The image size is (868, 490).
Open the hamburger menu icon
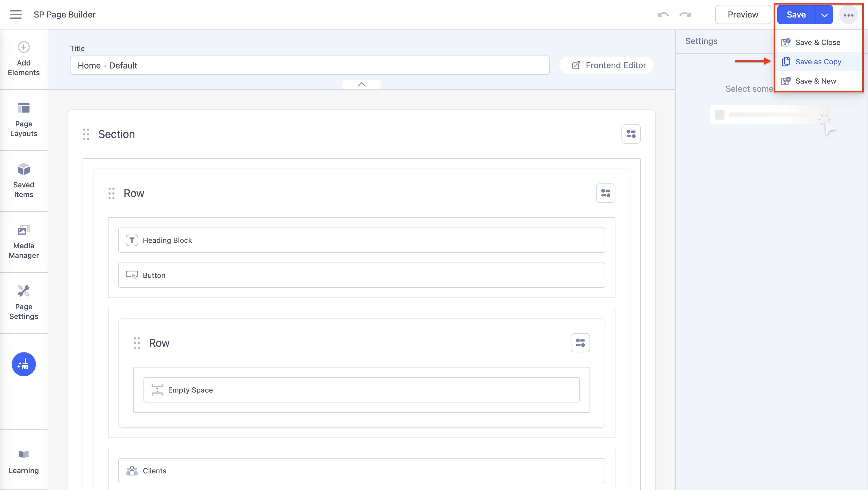tap(15, 14)
